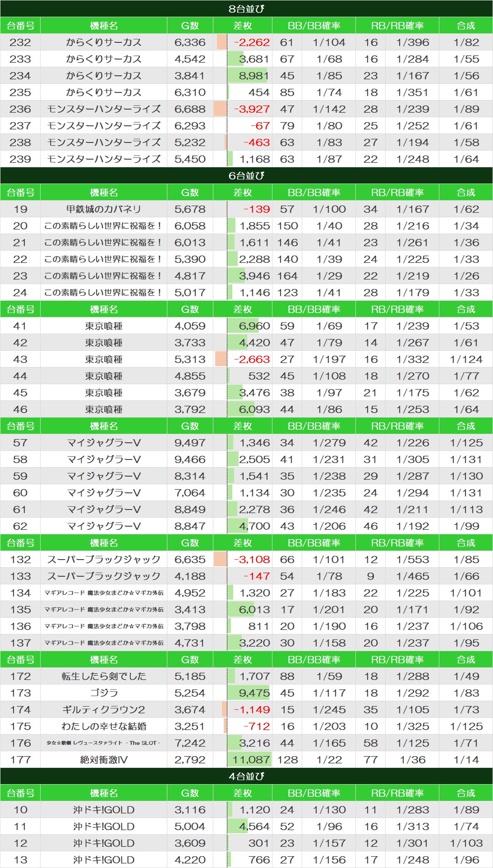Click game count 9,466 for machine 58
This screenshot has width=493, height=868.
tap(190, 459)
